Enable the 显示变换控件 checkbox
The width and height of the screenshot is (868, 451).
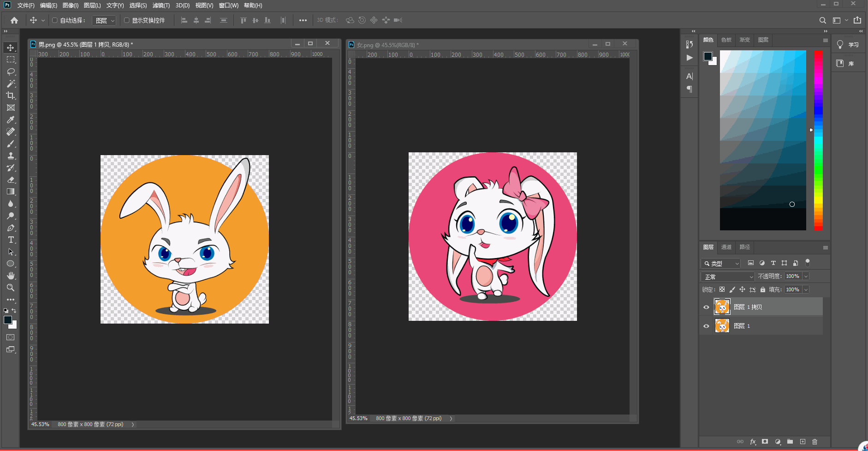point(127,20)
